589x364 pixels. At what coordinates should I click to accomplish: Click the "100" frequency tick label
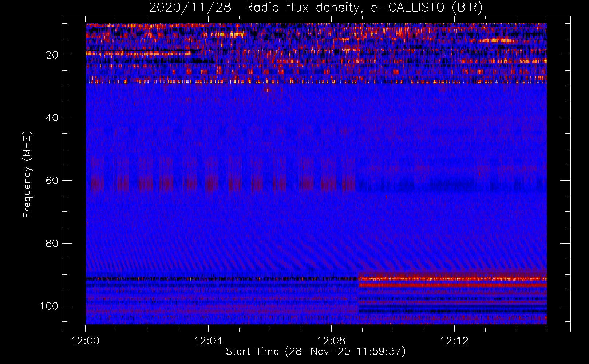click(x=49, y=306)
